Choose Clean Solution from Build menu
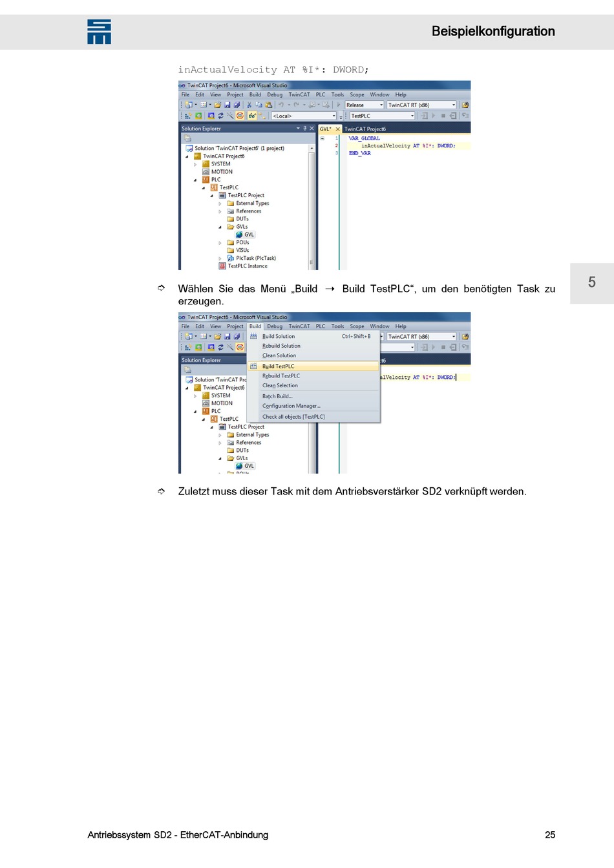 313,355
